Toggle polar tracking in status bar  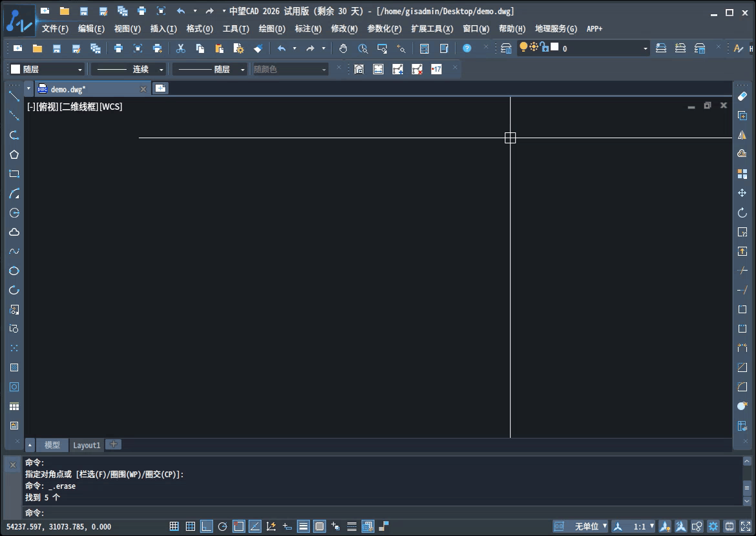tap(222, 526)
